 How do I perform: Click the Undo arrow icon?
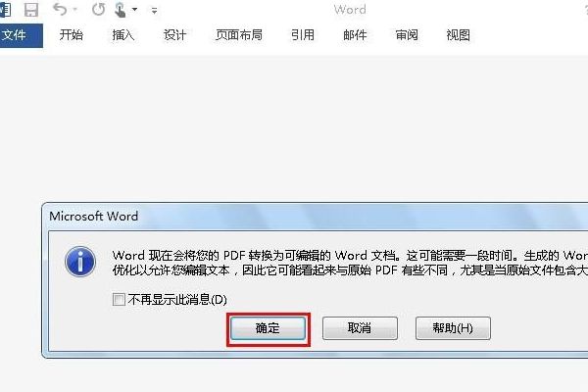point(60,9)
